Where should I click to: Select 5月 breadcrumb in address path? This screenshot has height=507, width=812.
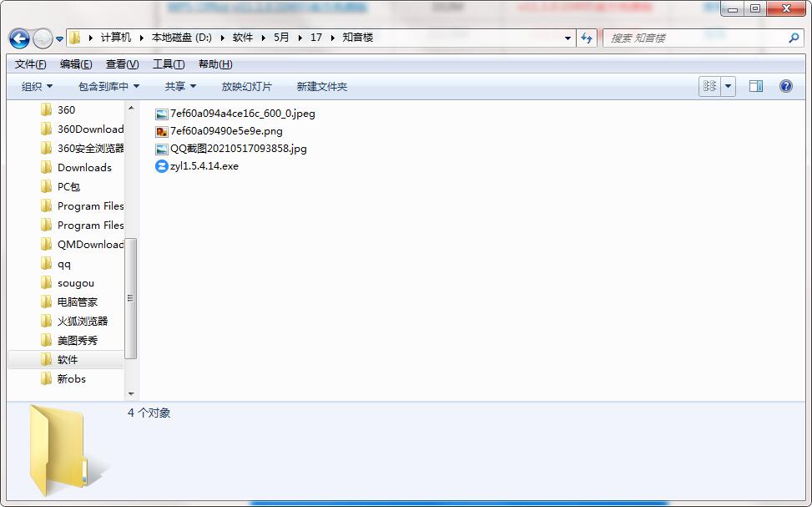pos(281,38)
